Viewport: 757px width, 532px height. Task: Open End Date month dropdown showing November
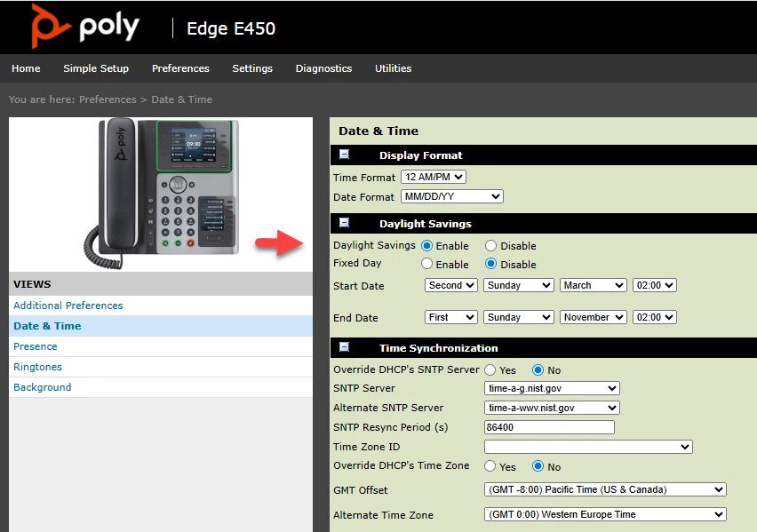[594, 317]
